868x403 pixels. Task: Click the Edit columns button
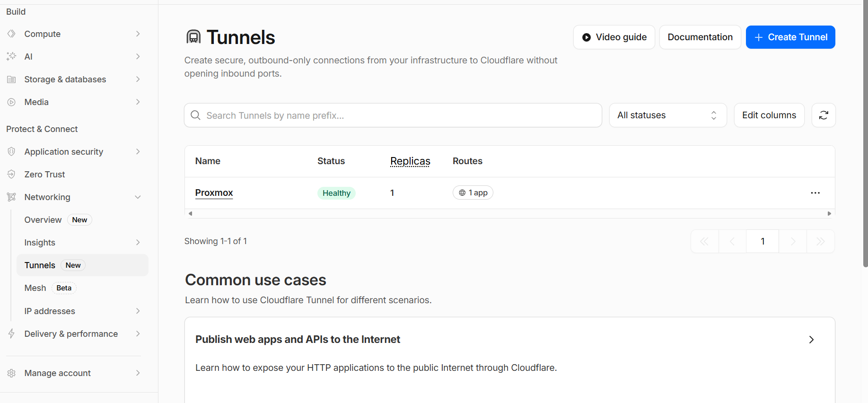pyautogui.click(x=769, y=115)
